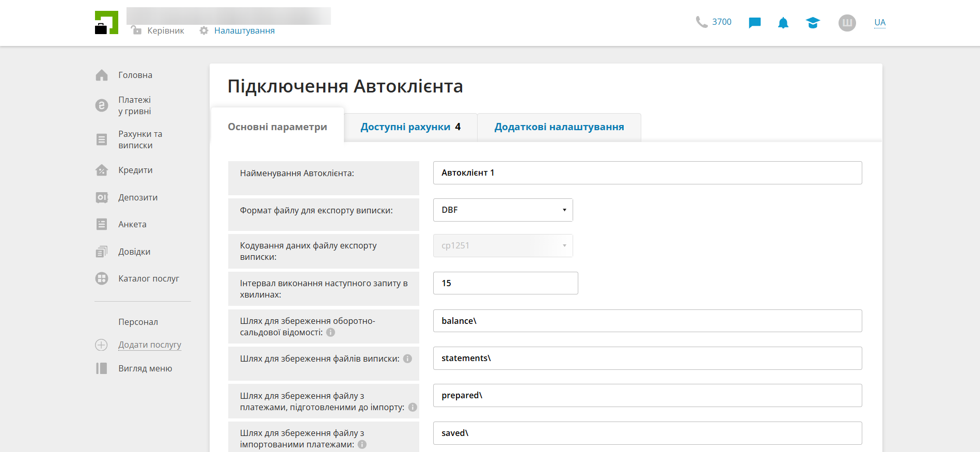The width and height of the screenshot is (980, 452).
Task: Open the DBF file format dropdown
Action: (503, 210)
